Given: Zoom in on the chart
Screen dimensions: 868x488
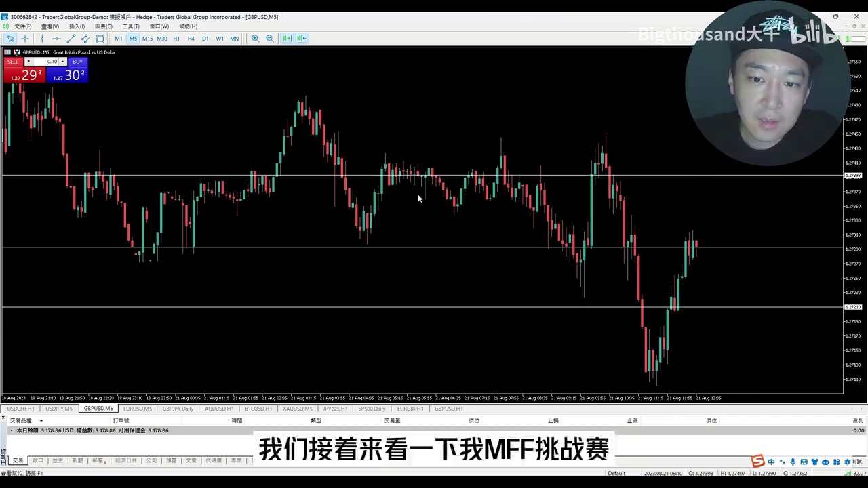Looking at the screenshot, I should click(x=255, y=39).
